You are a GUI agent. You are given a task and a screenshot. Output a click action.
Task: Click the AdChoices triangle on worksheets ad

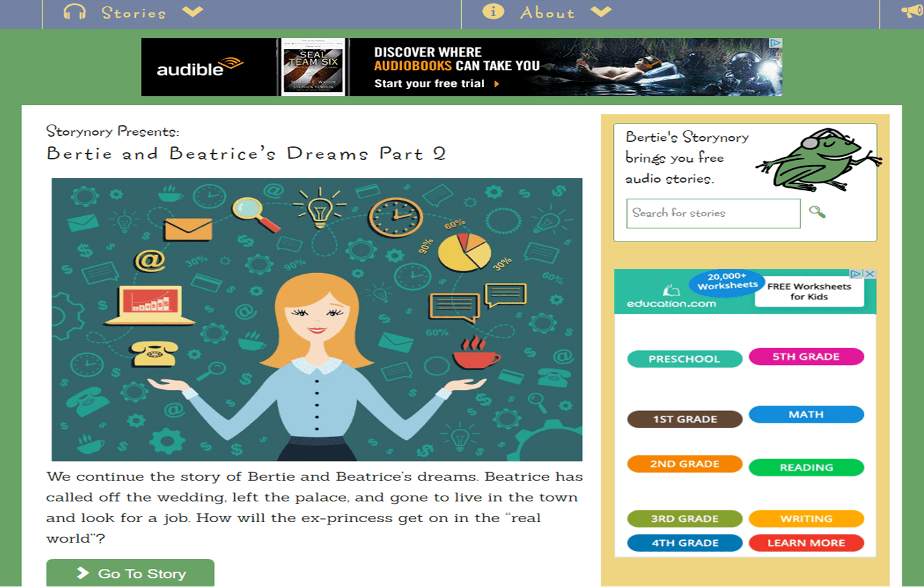(x=856, y=274)
